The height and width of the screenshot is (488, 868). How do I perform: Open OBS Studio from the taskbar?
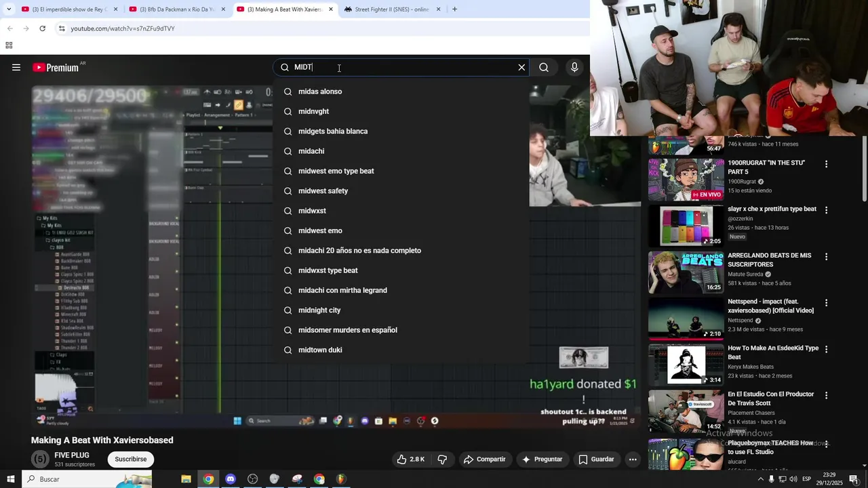[253, 479]
